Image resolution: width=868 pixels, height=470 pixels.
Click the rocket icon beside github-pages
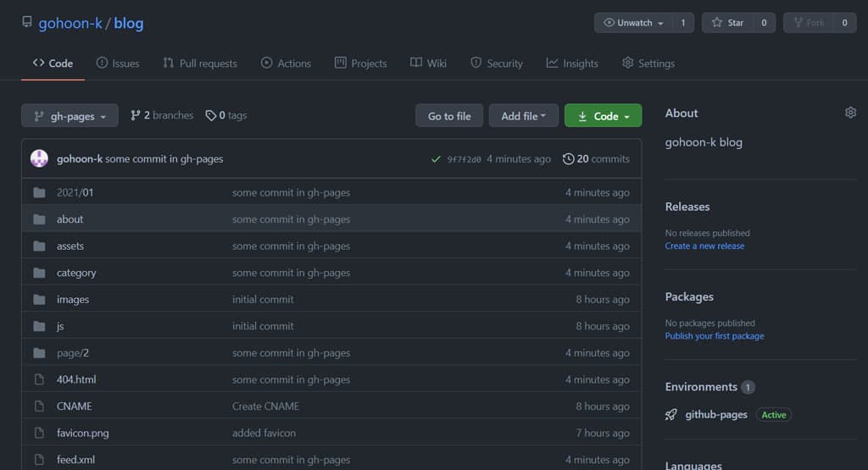click(671, 415)
